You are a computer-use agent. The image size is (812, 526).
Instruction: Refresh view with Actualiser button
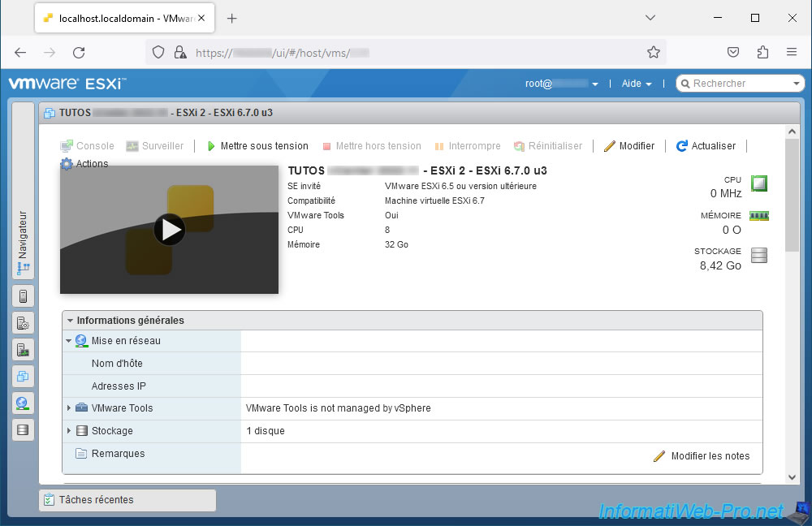click(706, 146)
